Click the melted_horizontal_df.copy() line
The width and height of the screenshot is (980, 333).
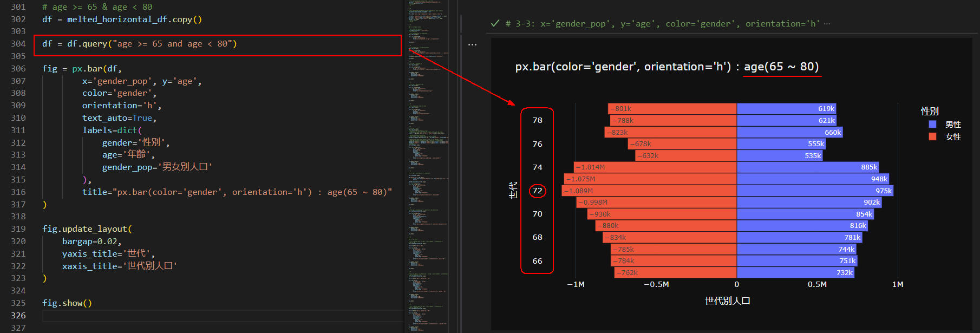(x=122, y=19)
